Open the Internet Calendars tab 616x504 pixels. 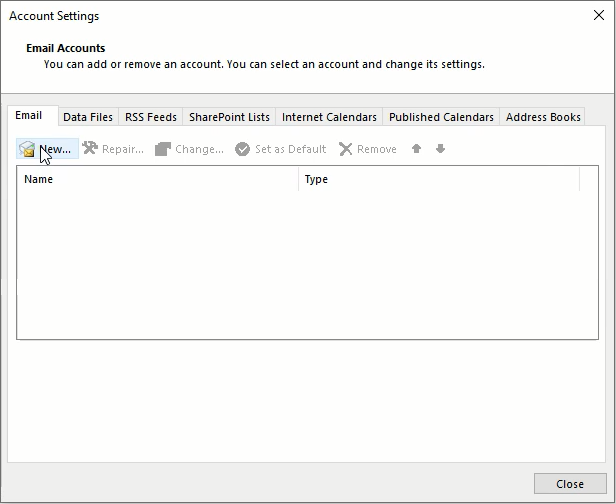pos(329,117)
